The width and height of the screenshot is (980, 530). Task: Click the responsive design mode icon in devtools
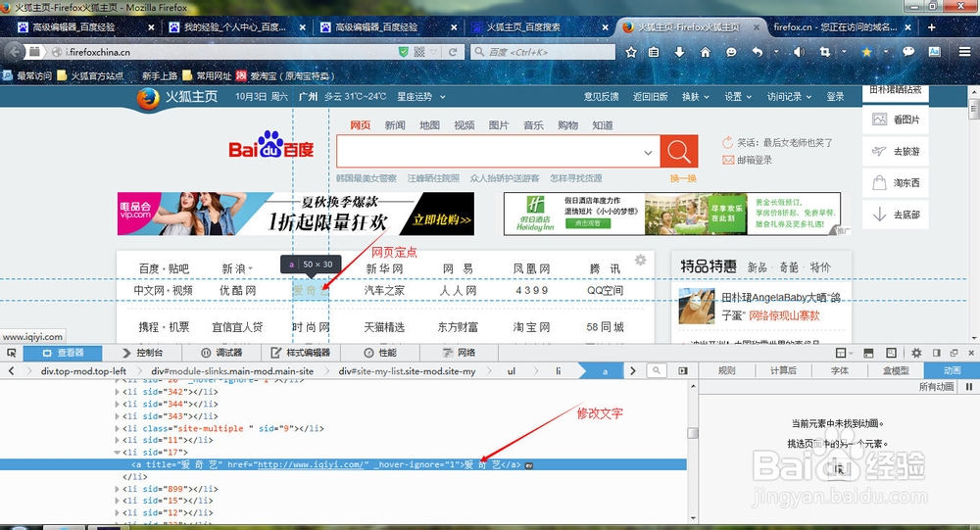(891, 353)
